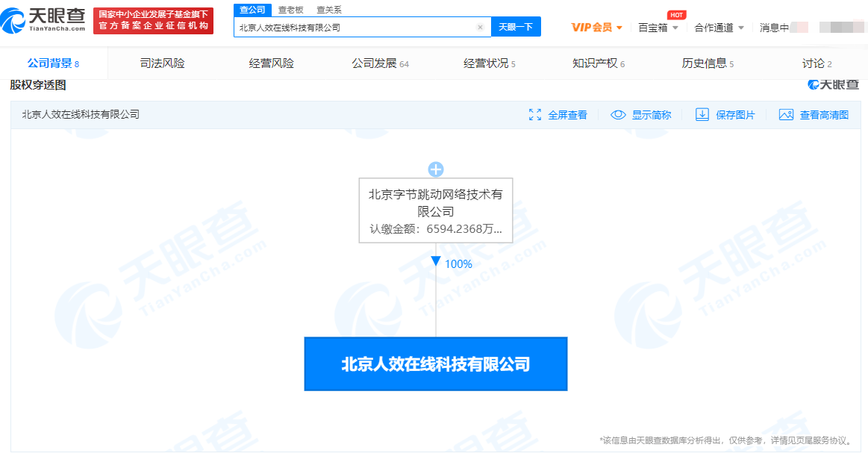Click the red official credit agency banner

pyautogui.click(x=153, y=20)
